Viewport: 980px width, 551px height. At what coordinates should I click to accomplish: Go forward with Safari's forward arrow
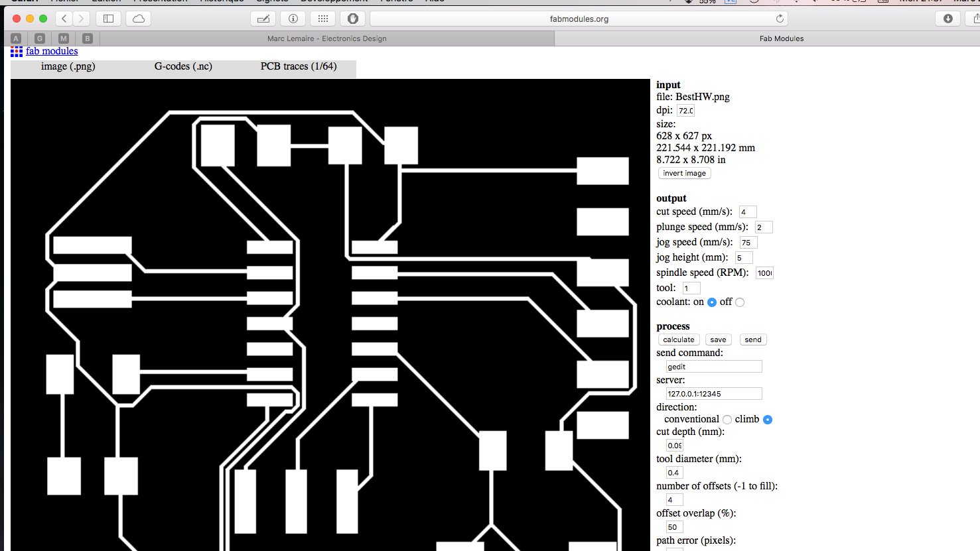(x=81, y=19)
